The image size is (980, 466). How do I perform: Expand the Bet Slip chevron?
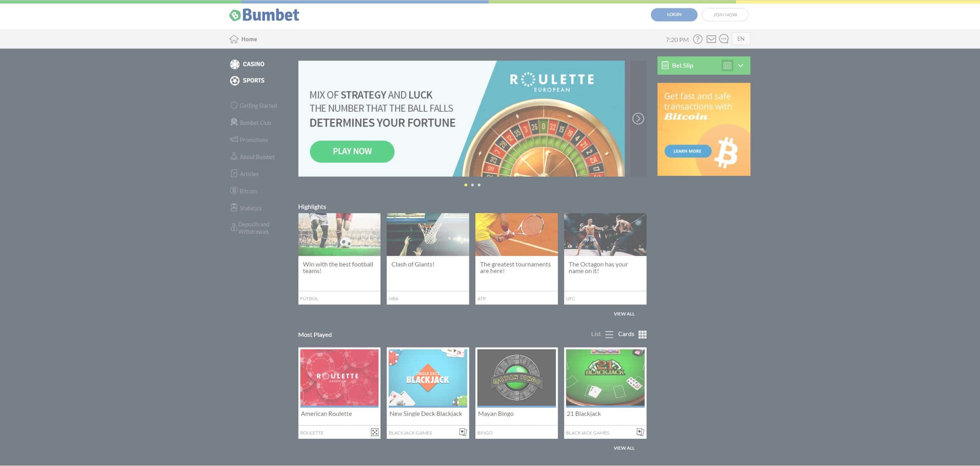coord(741,66)
